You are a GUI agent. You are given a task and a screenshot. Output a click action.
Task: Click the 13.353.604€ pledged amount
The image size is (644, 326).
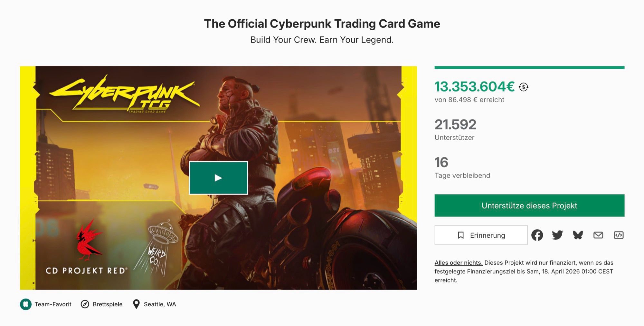tap(474, 86)
